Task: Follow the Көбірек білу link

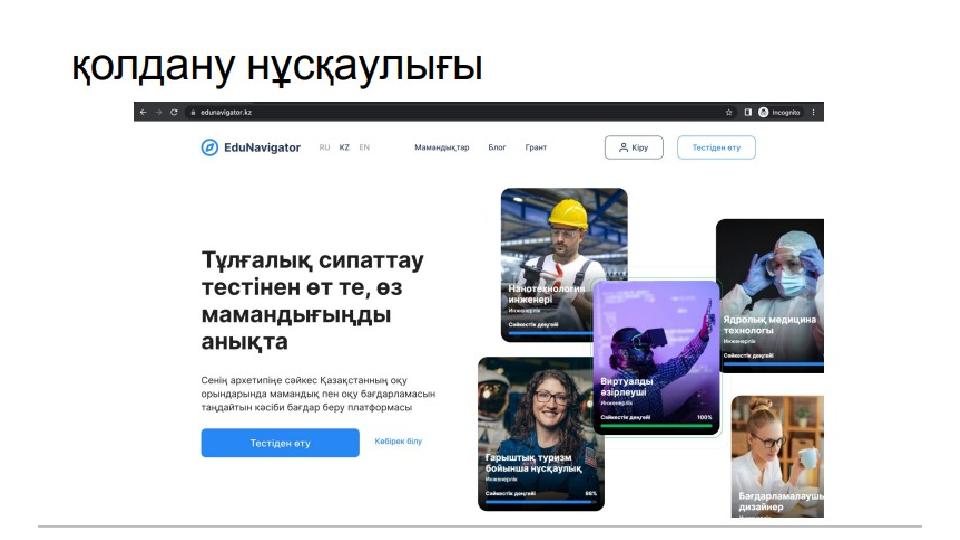Action: tap(398, 441)
